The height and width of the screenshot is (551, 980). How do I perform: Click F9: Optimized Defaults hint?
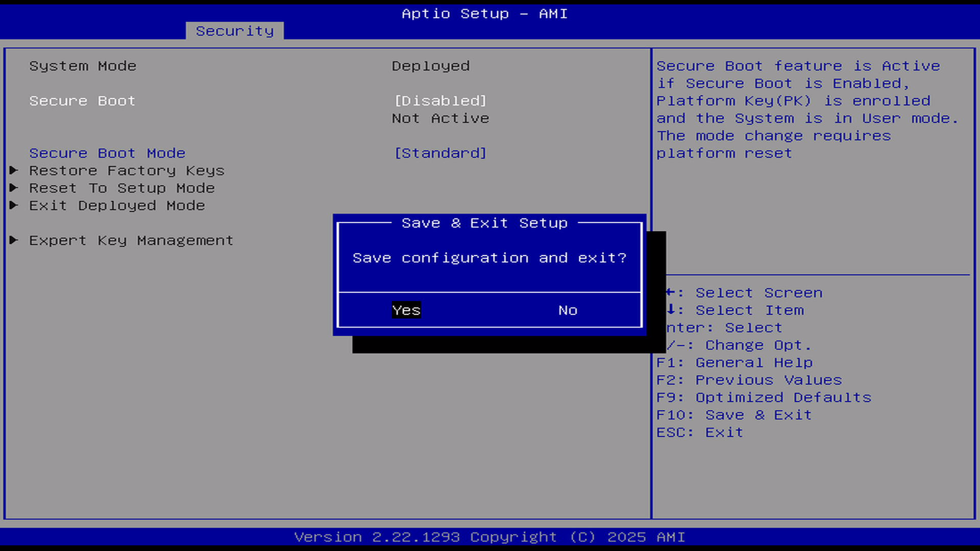tap(764, 397)
